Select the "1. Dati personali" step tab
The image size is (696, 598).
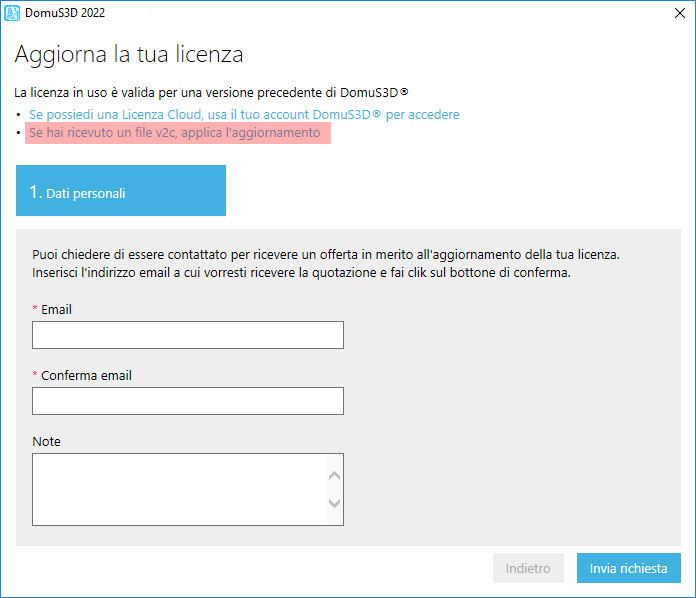[x=121, y=190]
